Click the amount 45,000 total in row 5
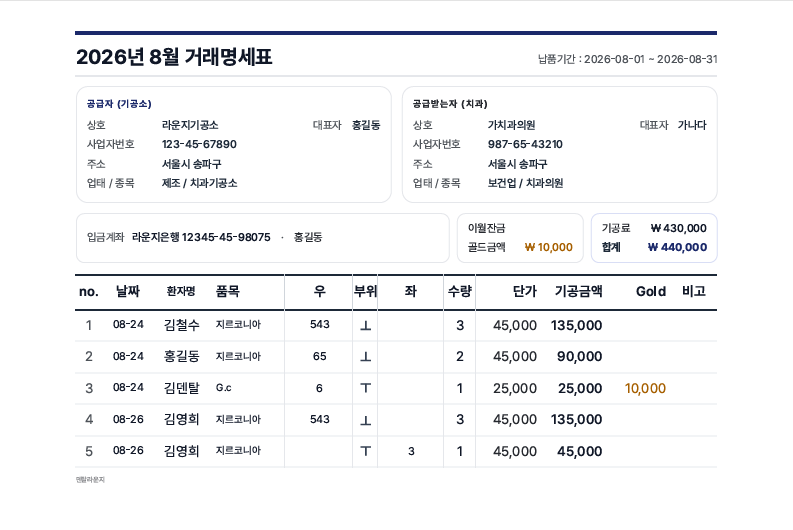 580,451
